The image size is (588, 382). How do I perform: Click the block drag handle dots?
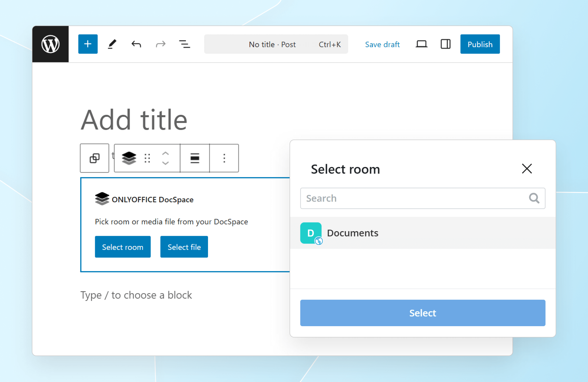[147, 158]
